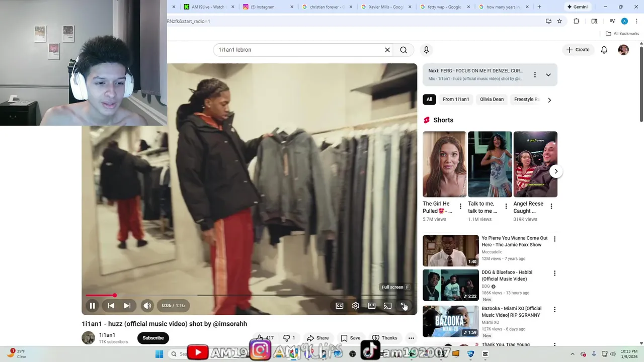
Task: Open options for 'Angel Reese Caught' short
Action: [551, 207]
